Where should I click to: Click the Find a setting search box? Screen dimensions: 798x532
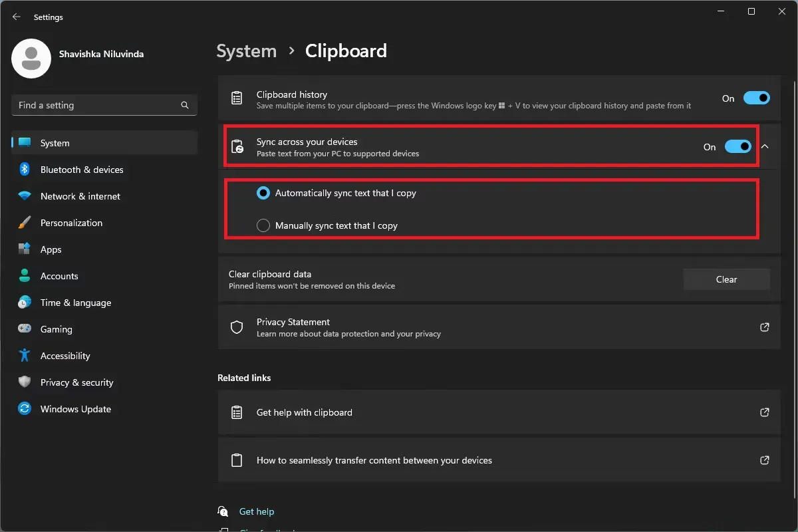click(x=104, y=105)
